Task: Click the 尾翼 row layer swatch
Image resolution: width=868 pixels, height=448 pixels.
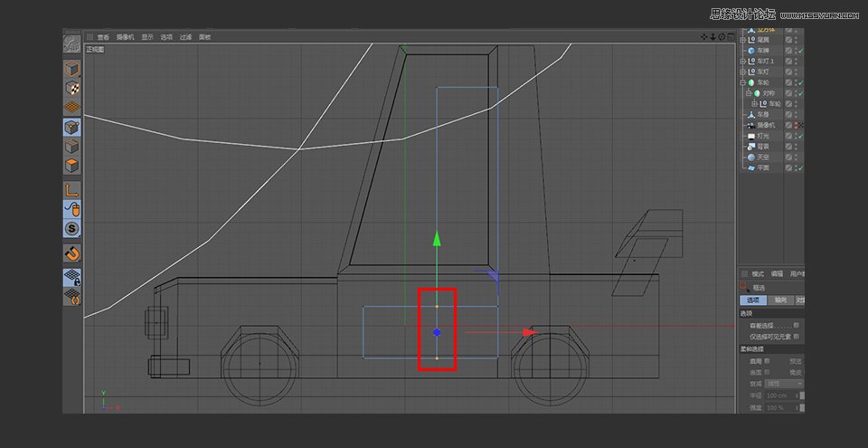Action: (x=788, y=40)
